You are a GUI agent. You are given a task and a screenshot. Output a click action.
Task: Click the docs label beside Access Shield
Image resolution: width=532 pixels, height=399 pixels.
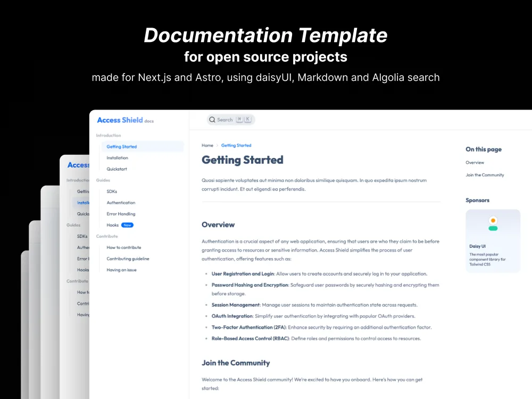tap(148, 121)
